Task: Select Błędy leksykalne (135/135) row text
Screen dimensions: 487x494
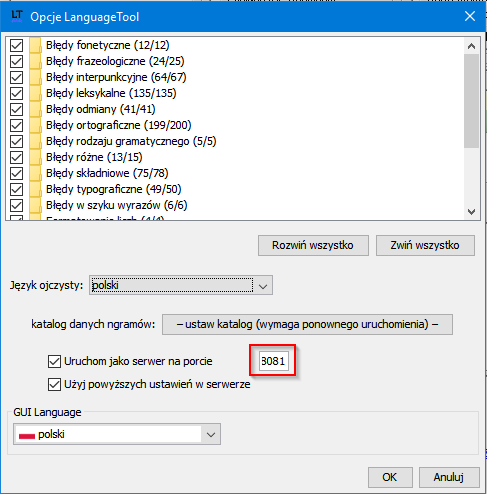Action: [111, 93]
